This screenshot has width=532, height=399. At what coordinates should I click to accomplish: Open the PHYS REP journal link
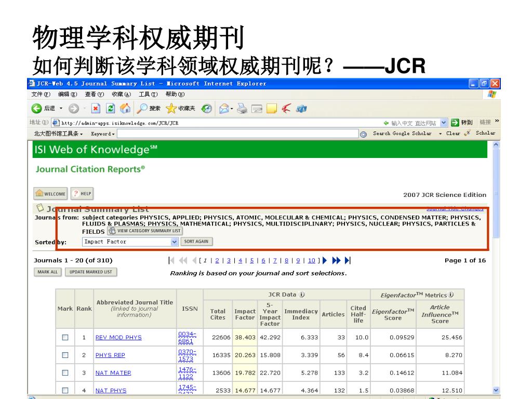click(110, 355)
